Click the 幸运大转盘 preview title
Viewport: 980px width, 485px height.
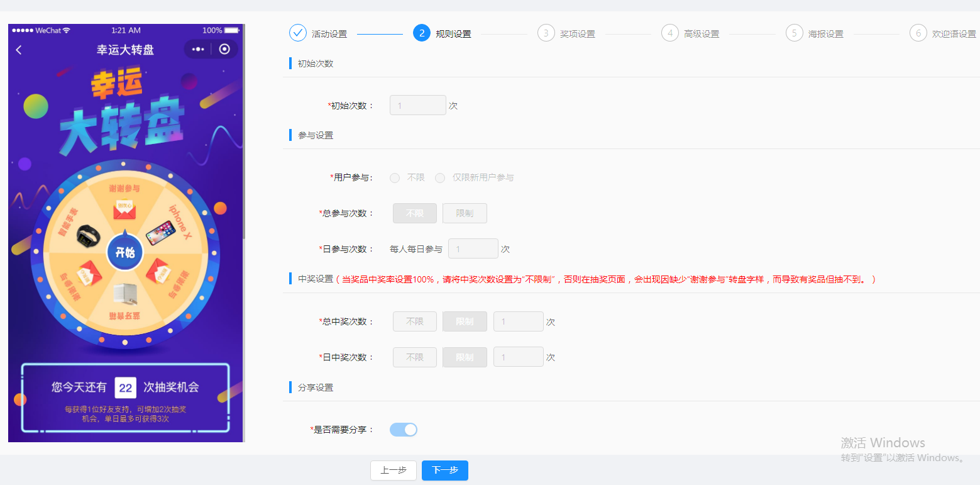[125, 50]
